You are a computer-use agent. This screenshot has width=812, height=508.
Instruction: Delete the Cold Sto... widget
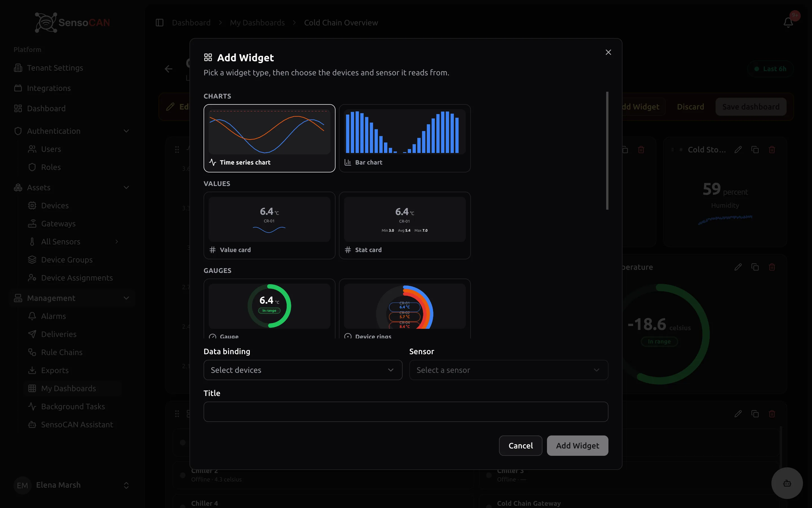pyautogui.click(x=772, y=150)
